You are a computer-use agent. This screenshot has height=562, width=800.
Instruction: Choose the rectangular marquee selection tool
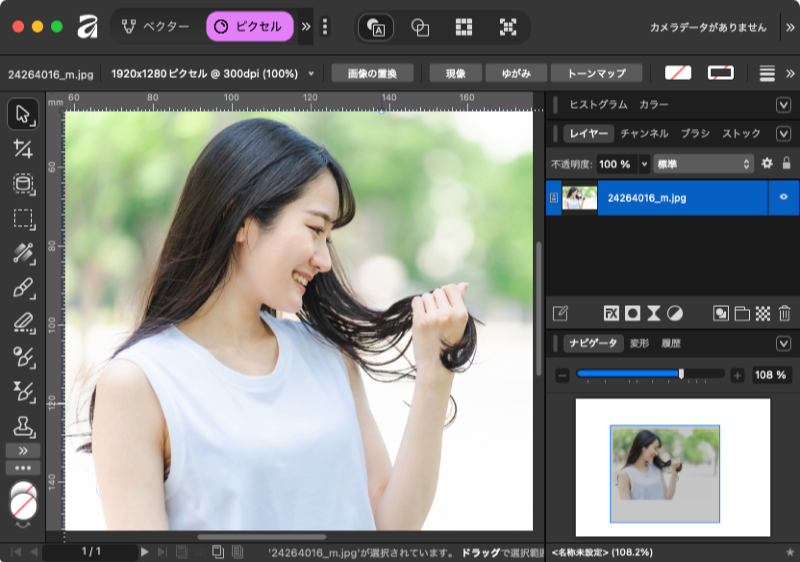click(24, 218)
